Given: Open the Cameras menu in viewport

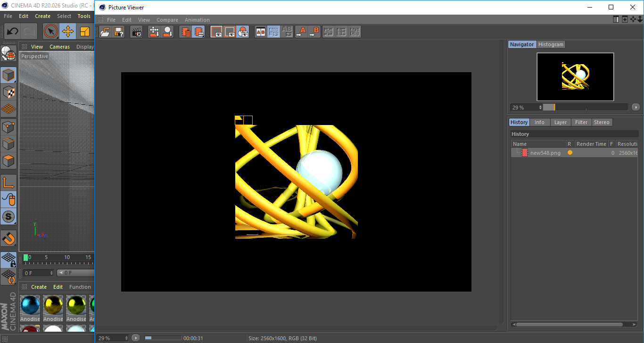Looking at the screenshot, I should coord(60,47).
